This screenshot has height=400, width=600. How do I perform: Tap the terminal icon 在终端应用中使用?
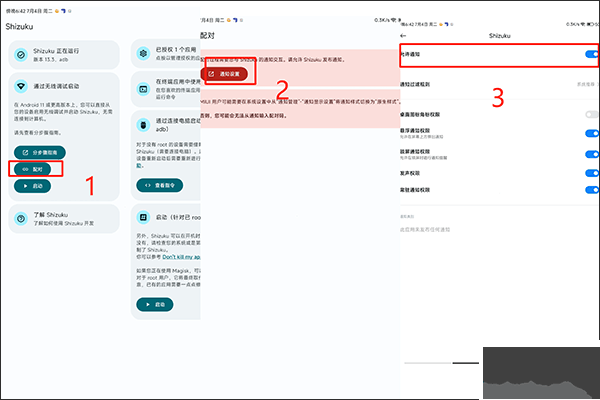click(142, 87)
